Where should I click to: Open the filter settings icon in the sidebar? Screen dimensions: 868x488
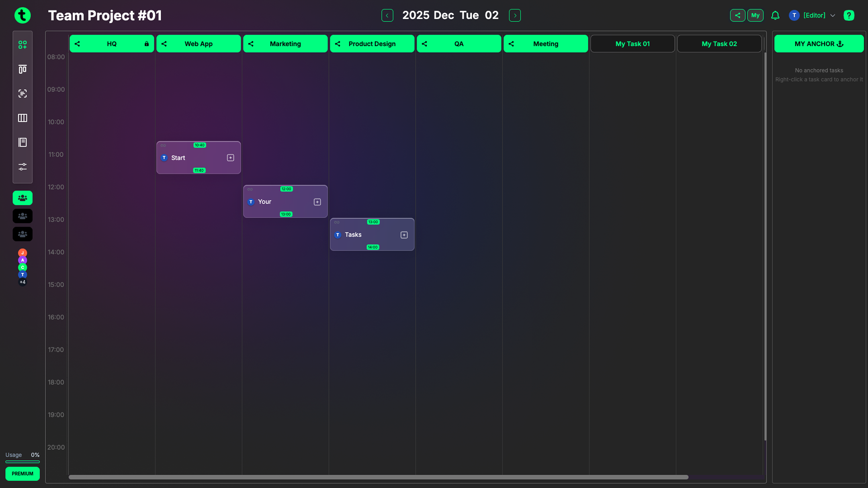pos(23,166)
